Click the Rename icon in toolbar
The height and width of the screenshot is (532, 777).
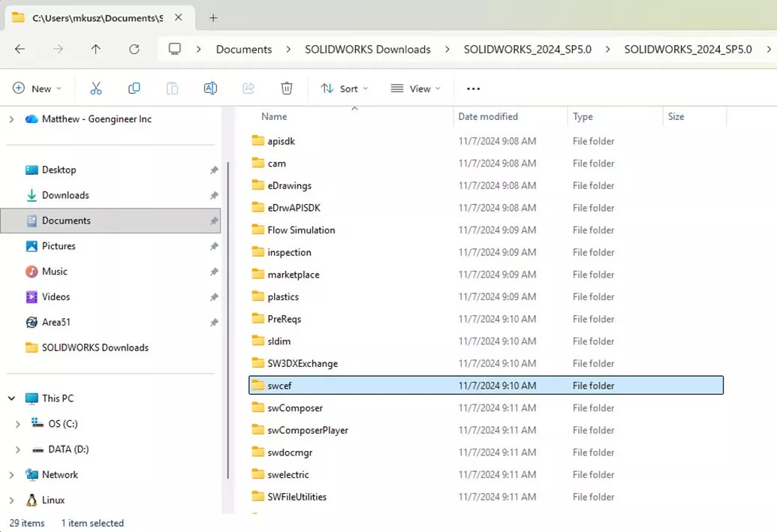point(210,89)
